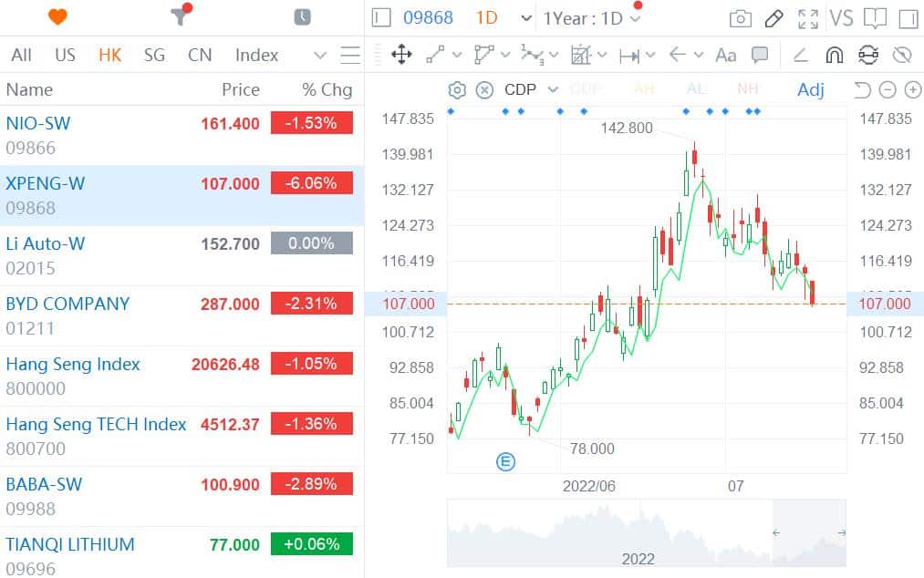Select the trend line drawing tool
Image resolution: width=924 pixels, height=578 pixels.
[435, 55]
